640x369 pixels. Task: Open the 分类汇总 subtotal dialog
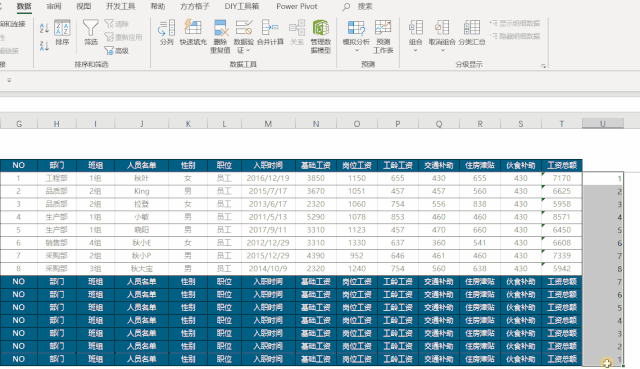tap(472, 33)
